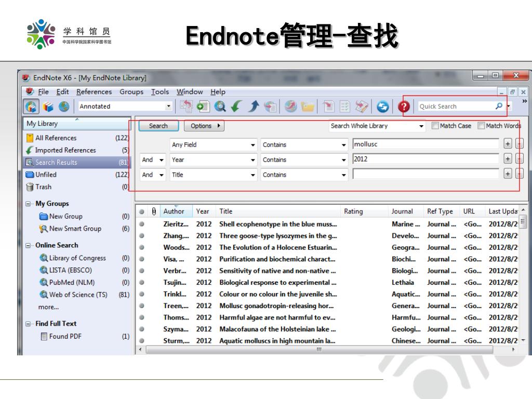Add search row after mollusc field
This screenshot has width=532, height=399.
pyautogui.click(x=508, y=144)
